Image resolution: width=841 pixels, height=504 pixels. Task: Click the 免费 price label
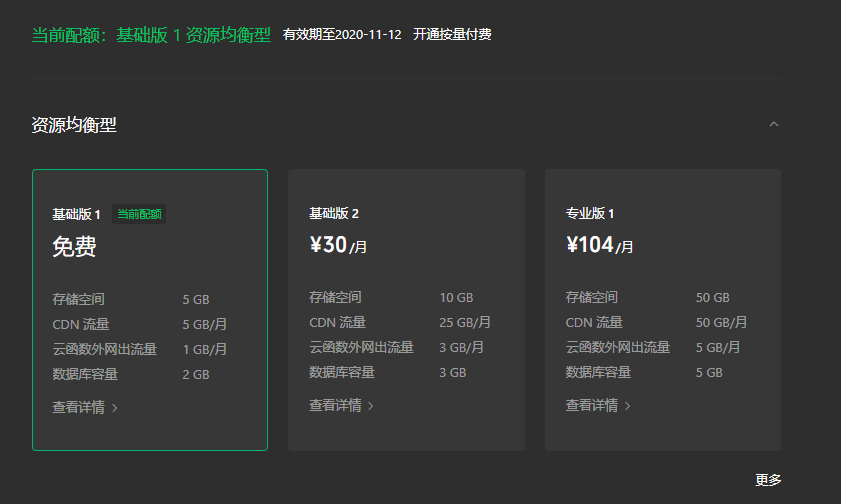tap(74, 247)
